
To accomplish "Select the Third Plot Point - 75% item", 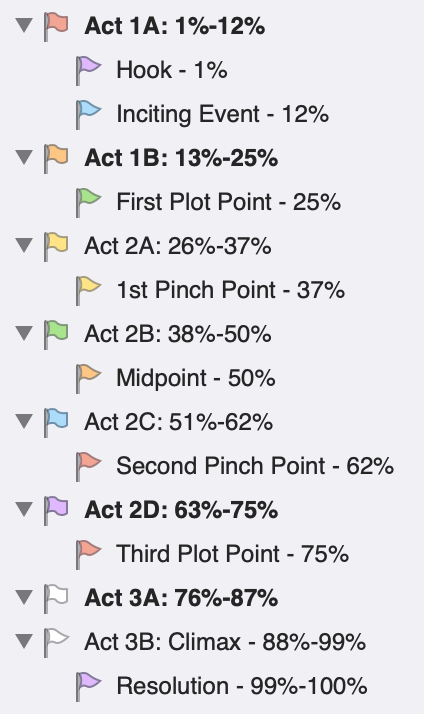I will click(233, 554).
